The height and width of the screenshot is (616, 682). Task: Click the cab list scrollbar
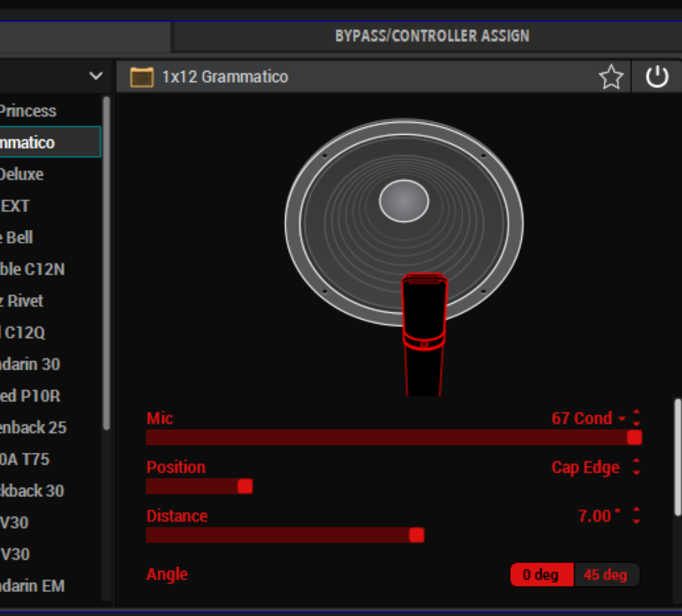[x=106, y=264]
